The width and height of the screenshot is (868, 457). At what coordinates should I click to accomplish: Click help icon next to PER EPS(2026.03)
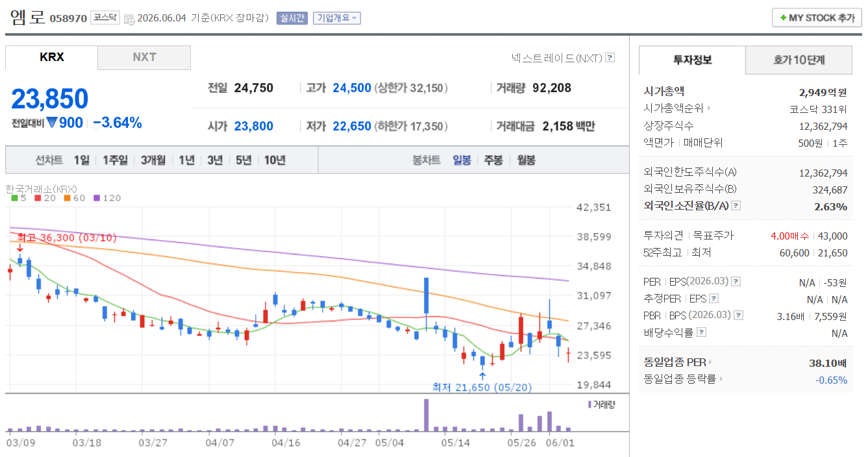click(736, 282)
